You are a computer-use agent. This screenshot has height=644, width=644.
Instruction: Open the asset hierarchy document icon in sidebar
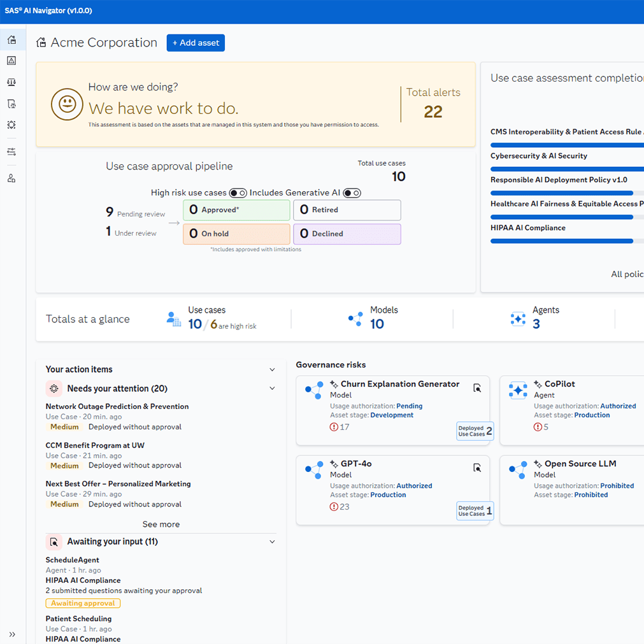coord(11,103)
